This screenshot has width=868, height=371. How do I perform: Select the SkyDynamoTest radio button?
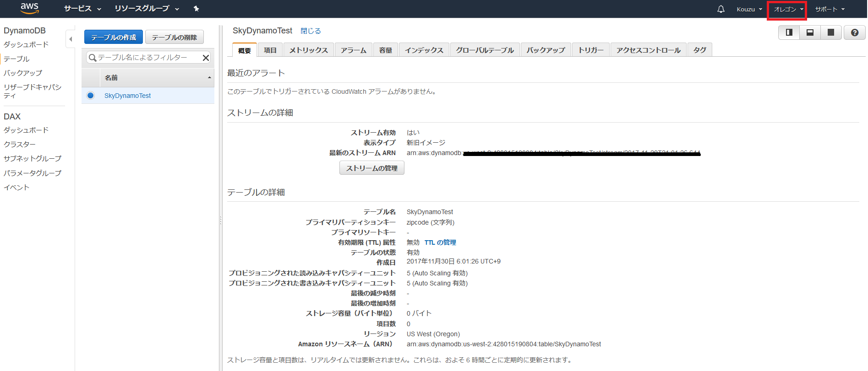[x=90, y=95]
